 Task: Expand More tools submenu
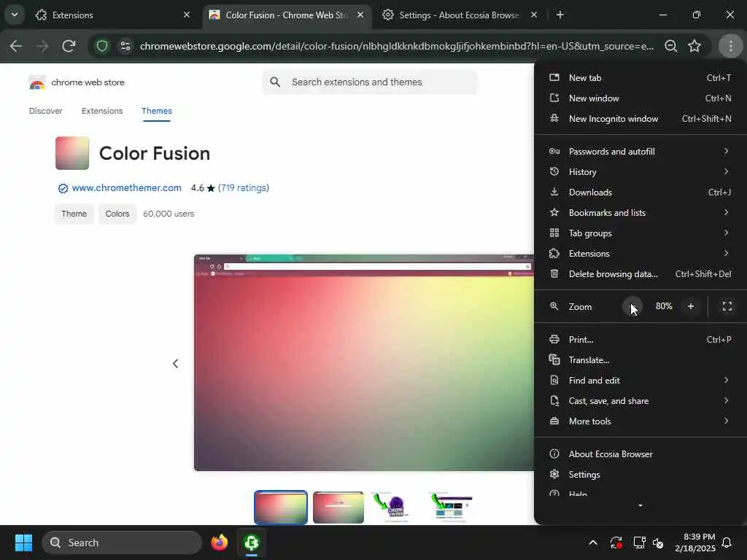[640, 422]
